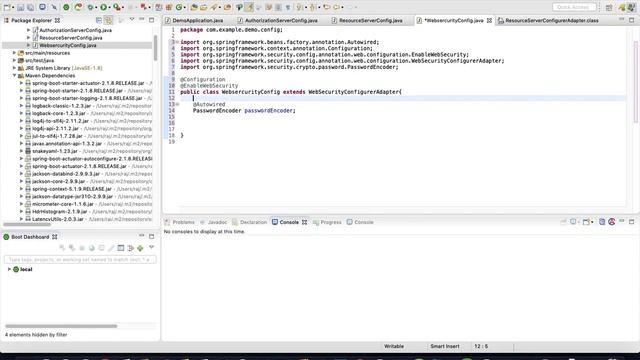Expand the JRE System Library node
This screenshot has width=640, height=360.
tap(14, 68)
